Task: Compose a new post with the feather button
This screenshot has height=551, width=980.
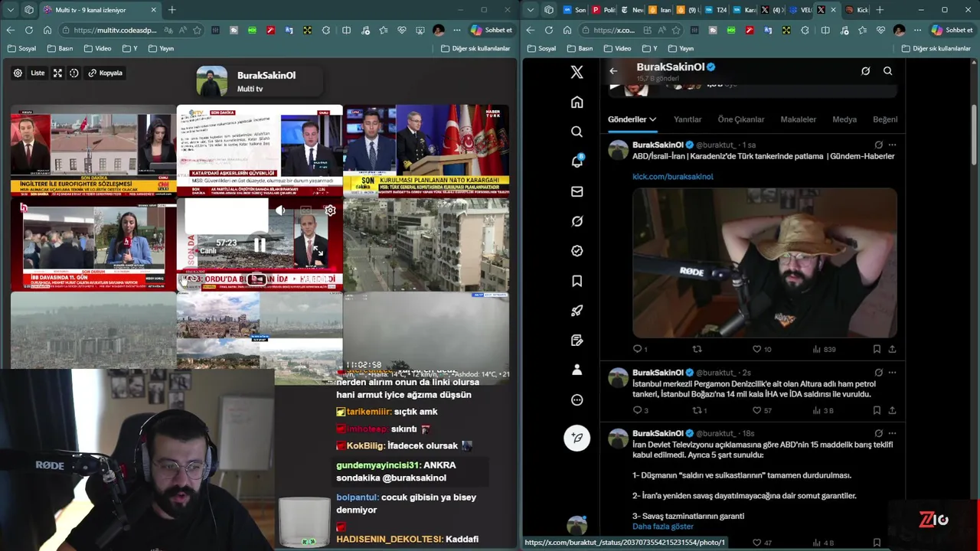Action: tap(577, 437)
